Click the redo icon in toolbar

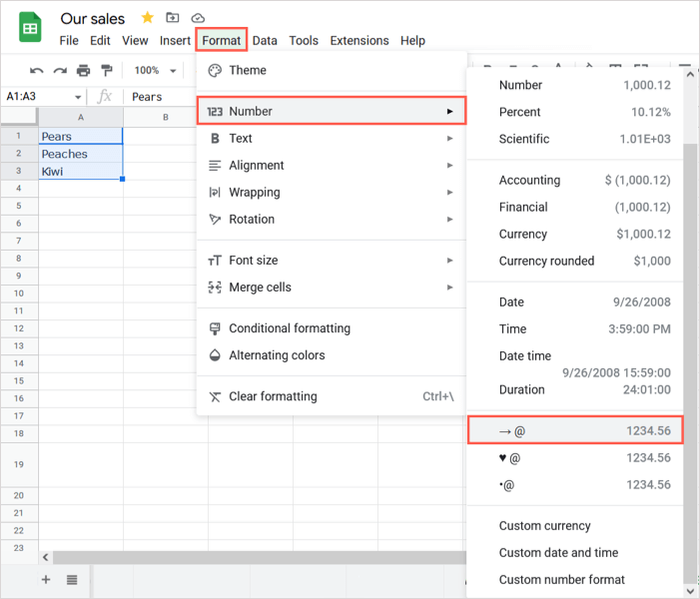coord(60,71)
